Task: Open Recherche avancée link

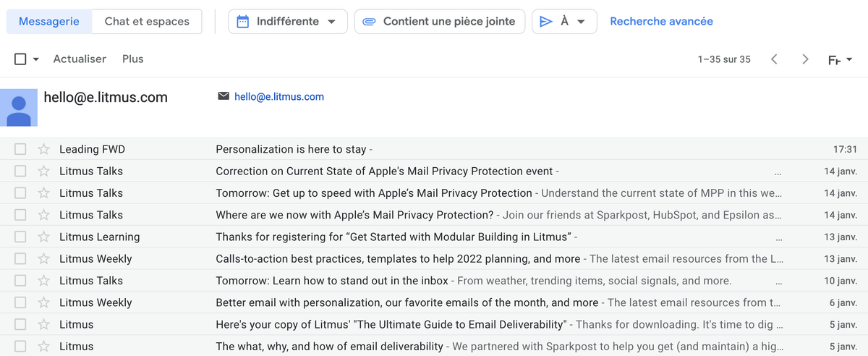Action: coord(661,22)
